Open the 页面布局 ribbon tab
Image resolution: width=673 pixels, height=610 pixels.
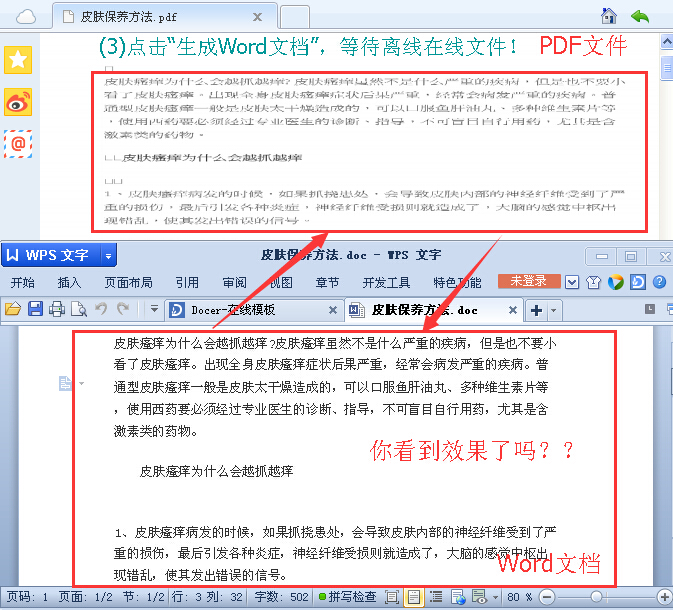coord(128,282)
